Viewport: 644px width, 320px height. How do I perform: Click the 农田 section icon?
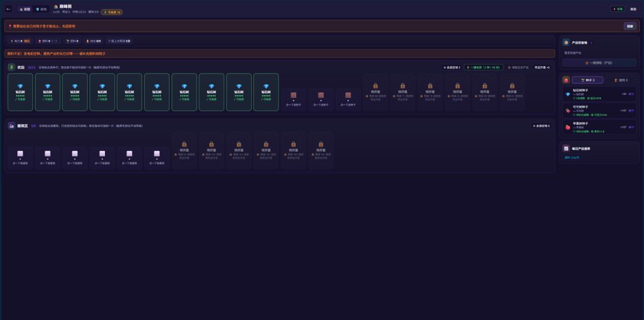click(11, 67)
